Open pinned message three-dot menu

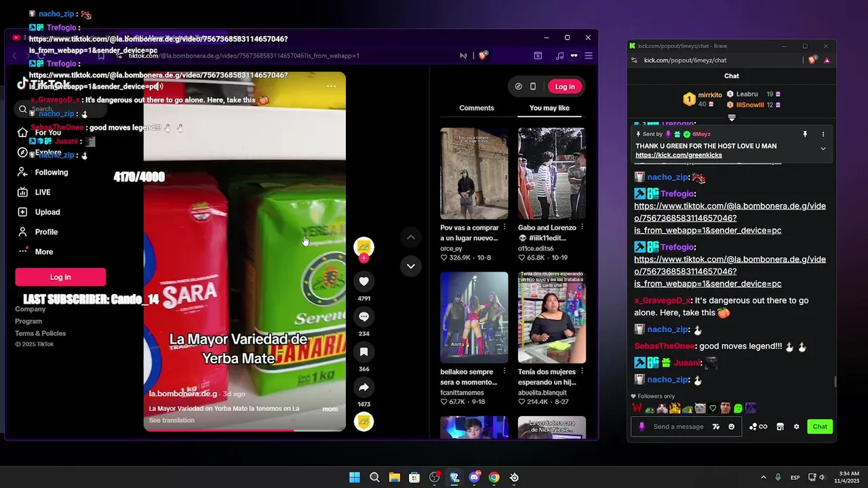pyautogui.click(x=823, y=134)
